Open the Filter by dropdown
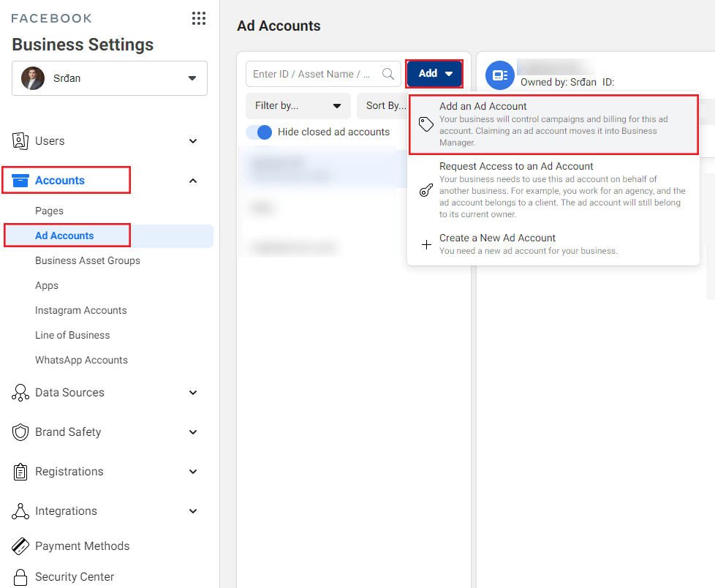 [298, 106]
